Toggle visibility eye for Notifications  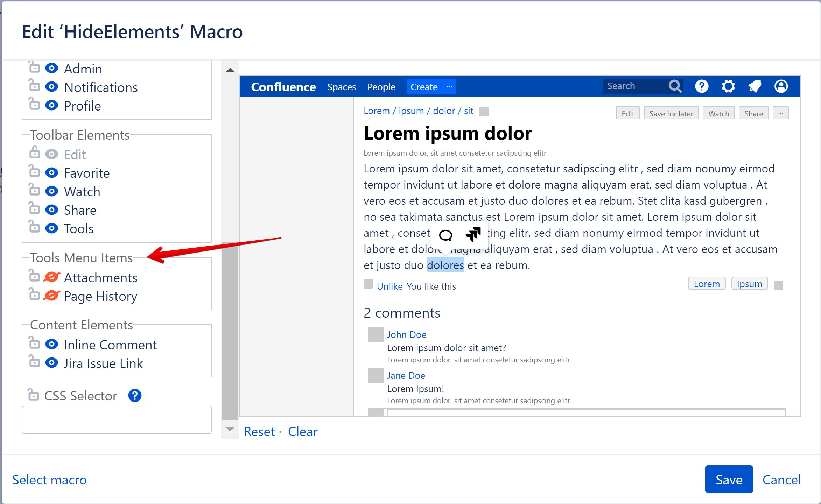coord(52,87)
